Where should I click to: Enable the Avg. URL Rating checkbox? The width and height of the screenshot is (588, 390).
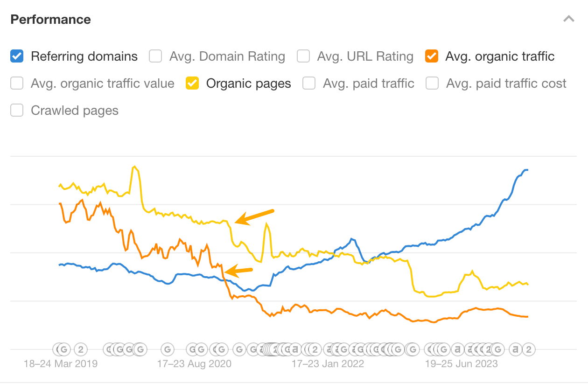(303, 56)
